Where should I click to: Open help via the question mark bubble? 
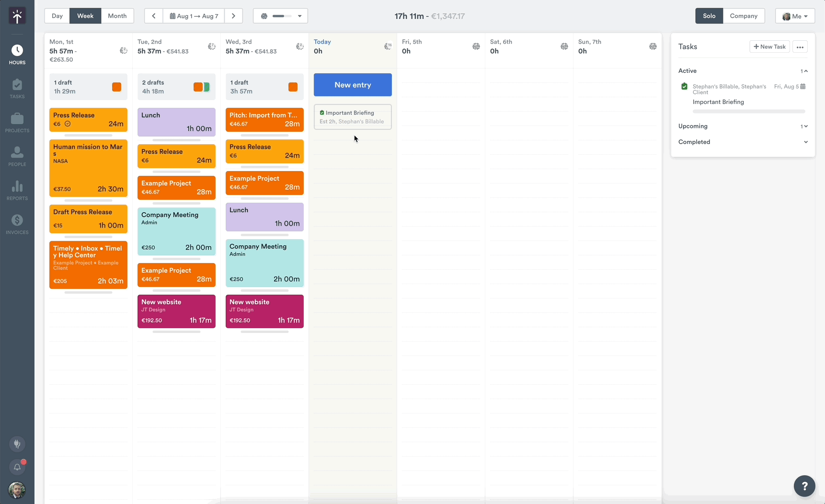pos(804,486)
